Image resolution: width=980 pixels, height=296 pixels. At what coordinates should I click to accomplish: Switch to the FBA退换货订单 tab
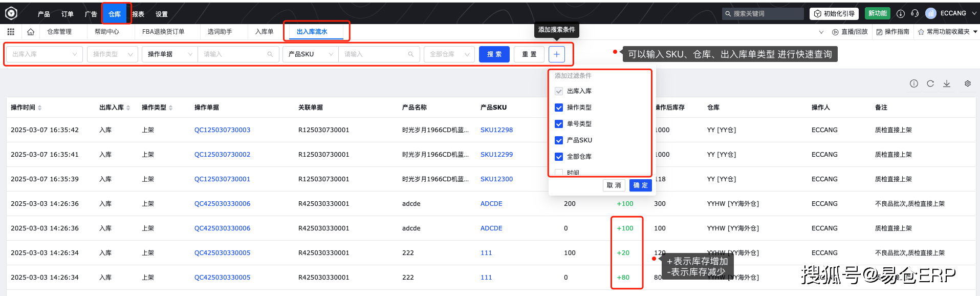pyautogui.click(x=163, y=32)
